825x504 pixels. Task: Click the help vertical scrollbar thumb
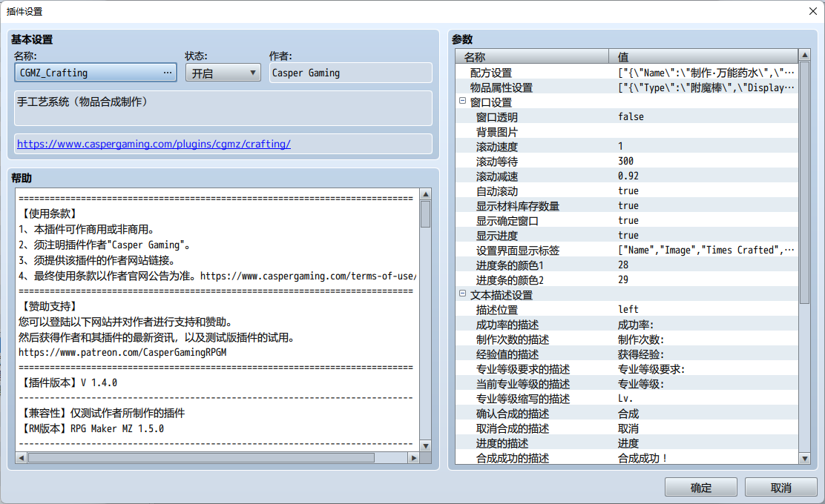[426, 214]
